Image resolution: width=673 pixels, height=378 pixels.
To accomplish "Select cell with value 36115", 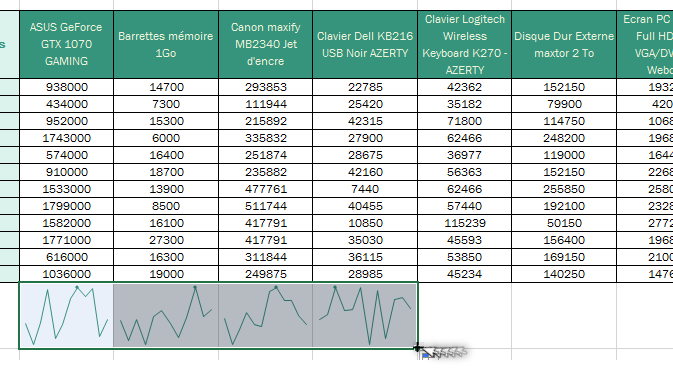I will tap(365, 257).
